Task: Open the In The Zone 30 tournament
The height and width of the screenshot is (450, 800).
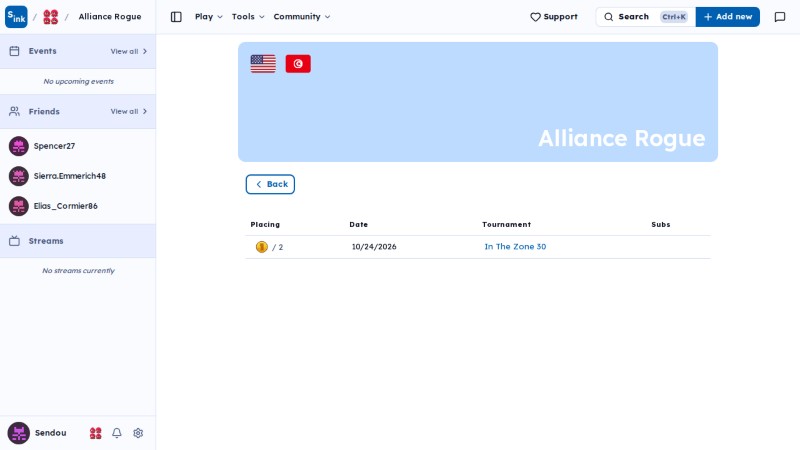Action: coord(515,247)
